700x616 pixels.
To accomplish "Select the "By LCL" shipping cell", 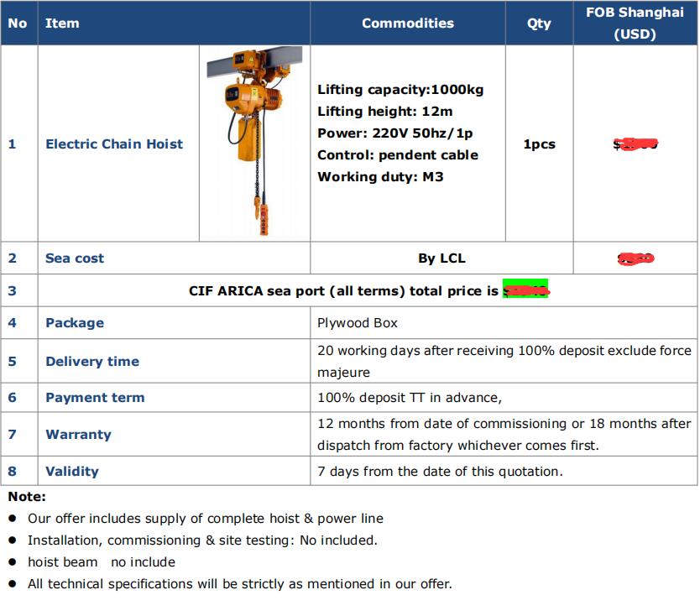I will click(441, 258).
